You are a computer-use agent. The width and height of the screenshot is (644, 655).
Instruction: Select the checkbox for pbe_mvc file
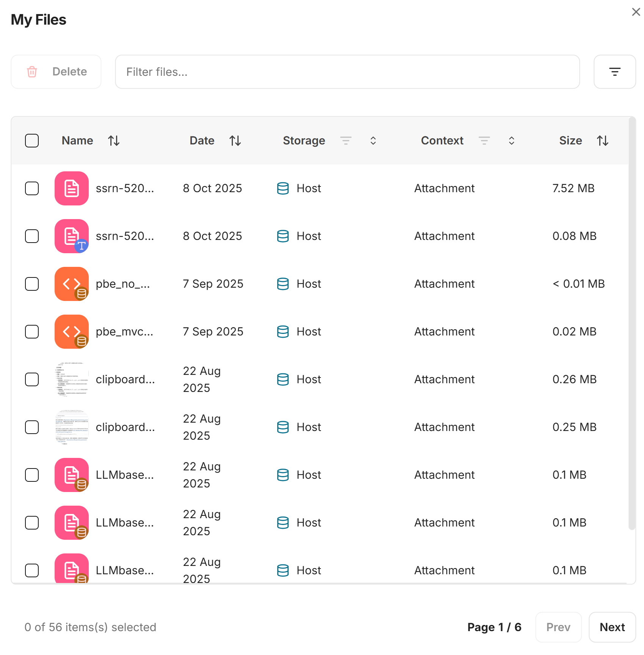[32, 332]
